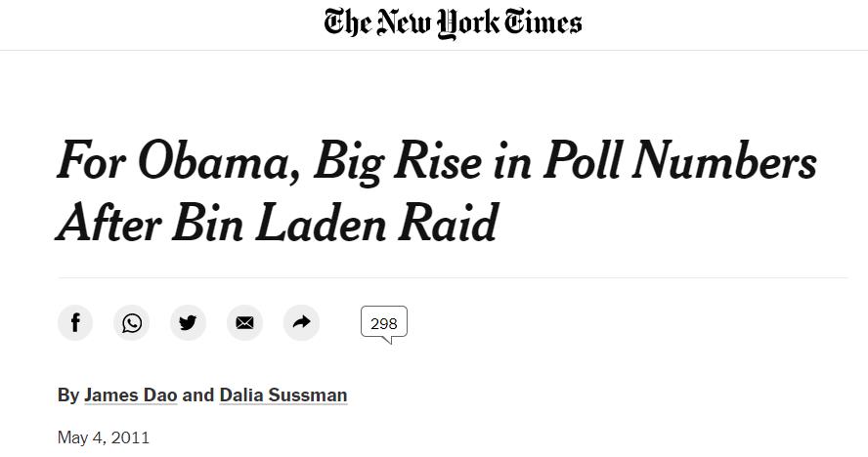Viewport: 868px width, 457px height.
Task: Open James Dao's author page
Action: coord(131,395)
